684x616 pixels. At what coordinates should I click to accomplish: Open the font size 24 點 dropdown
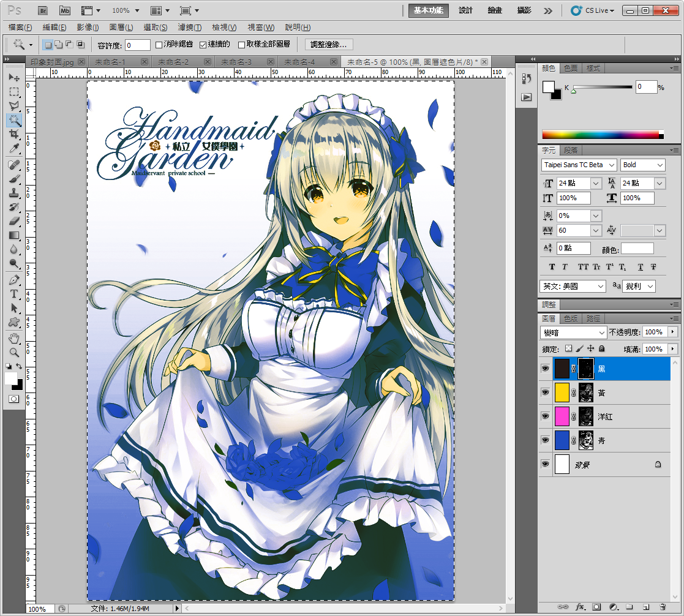(x=596, y=184)
